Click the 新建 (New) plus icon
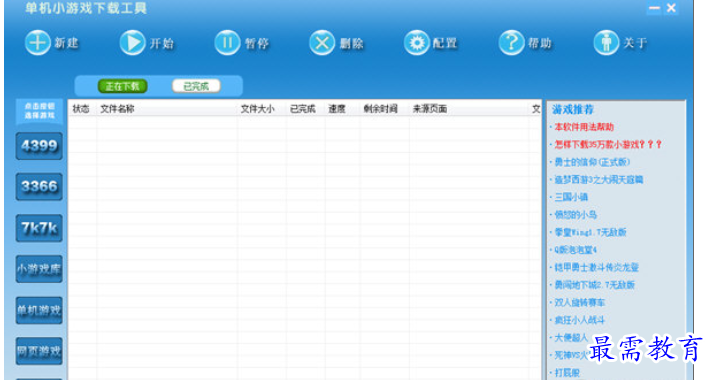 (38, 43)
